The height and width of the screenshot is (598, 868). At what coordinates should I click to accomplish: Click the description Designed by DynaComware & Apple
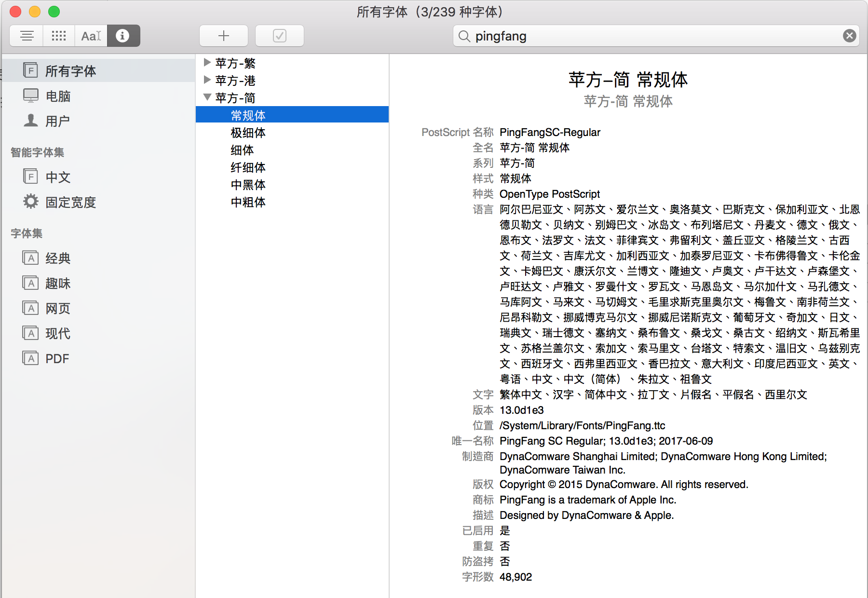[587, 515]
